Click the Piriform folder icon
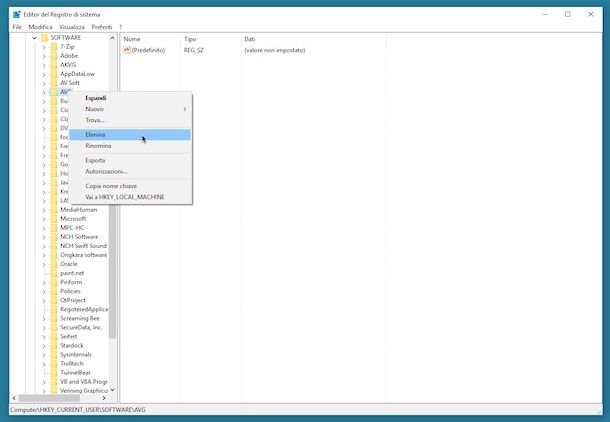The image size is (610, 422). click(54, 282)
